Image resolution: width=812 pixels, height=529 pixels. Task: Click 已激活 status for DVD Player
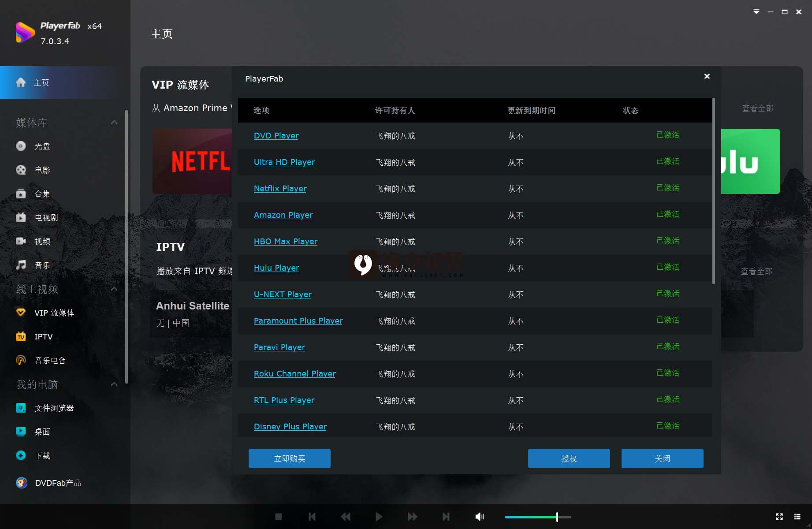point(668,135)
